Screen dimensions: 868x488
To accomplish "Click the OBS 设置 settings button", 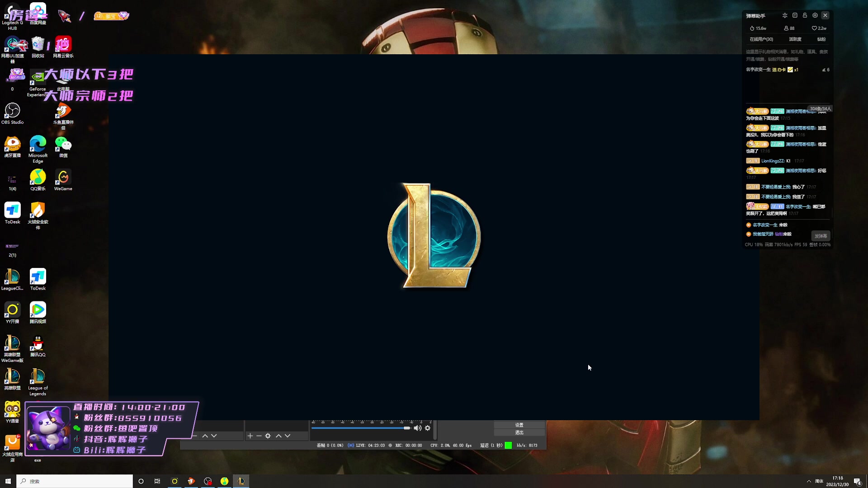I will point(519,425).
